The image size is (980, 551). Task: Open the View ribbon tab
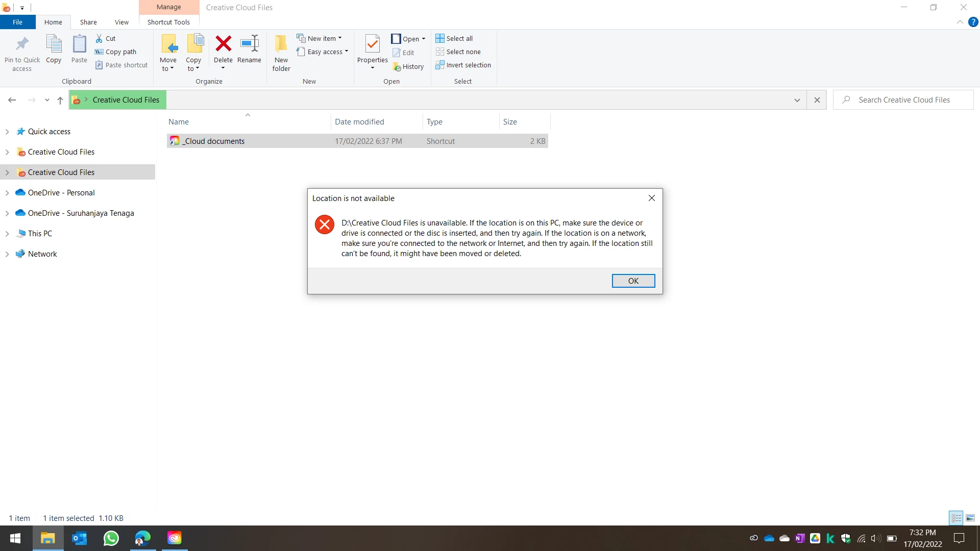(121, 22)
